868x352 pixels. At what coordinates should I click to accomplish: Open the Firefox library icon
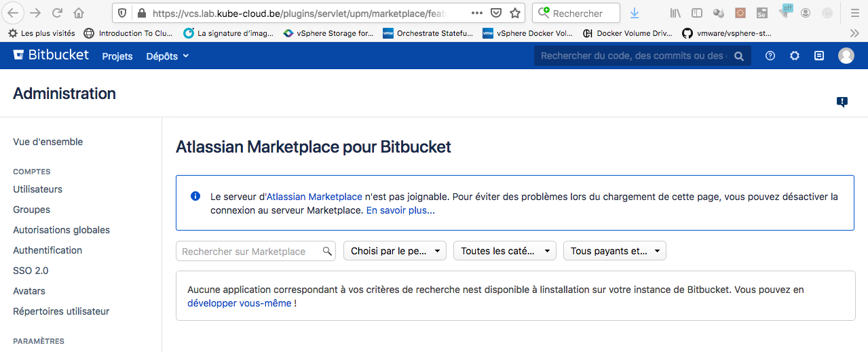[x=675, y=13]
